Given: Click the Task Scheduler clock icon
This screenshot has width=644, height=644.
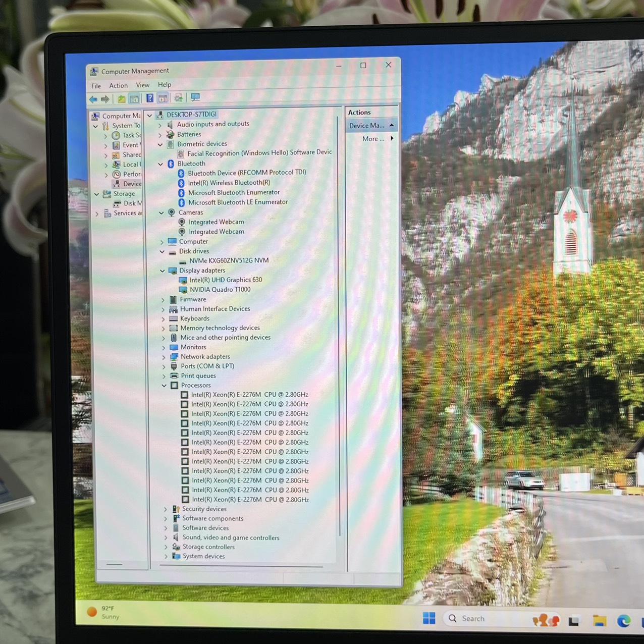Looking at the screenshot, I should tap(116, 135).
